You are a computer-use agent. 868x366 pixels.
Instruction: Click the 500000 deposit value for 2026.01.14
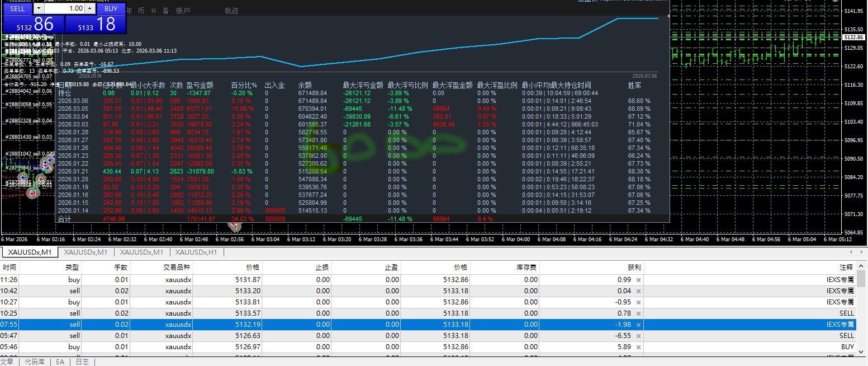[x=275, y=210]
